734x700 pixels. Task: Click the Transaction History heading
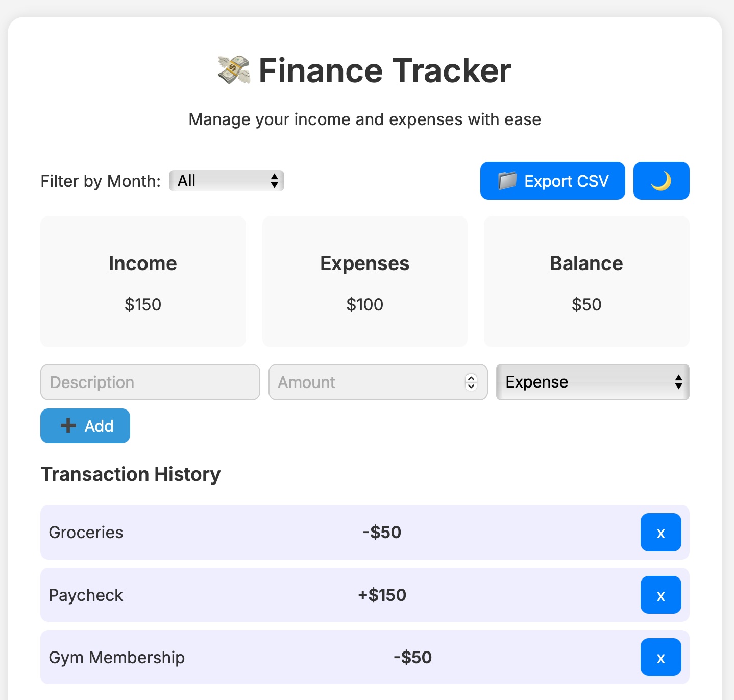(x=131, y=474)
